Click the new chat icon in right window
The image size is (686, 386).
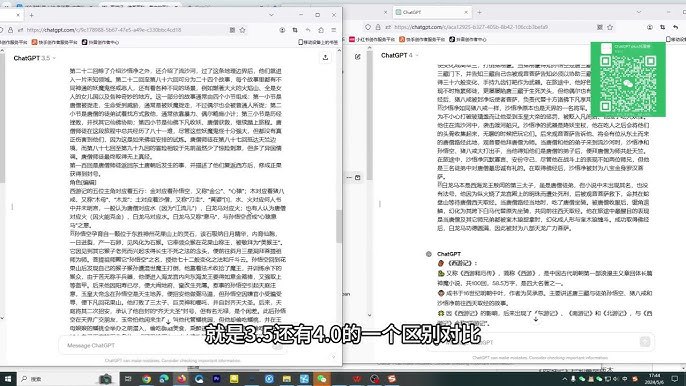point(357,56)
